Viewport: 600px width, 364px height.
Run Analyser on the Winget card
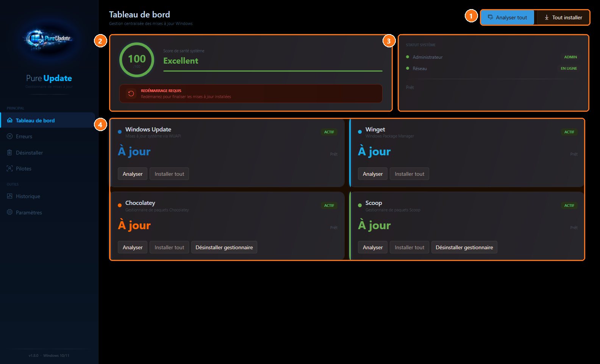coord(373,174)
